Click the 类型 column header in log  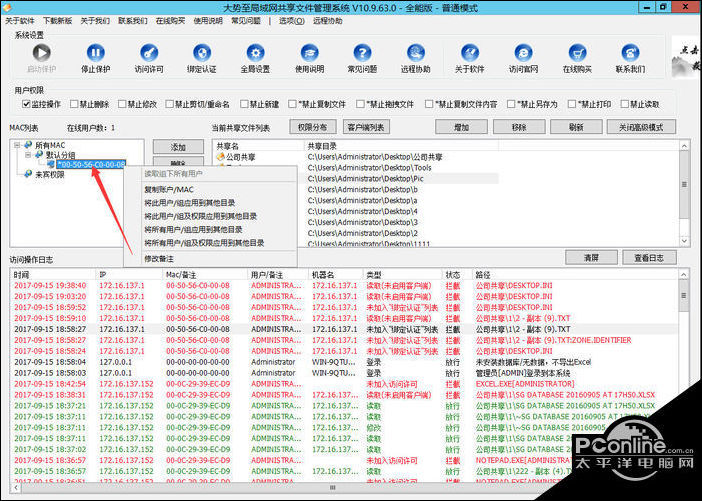point(402,274)
